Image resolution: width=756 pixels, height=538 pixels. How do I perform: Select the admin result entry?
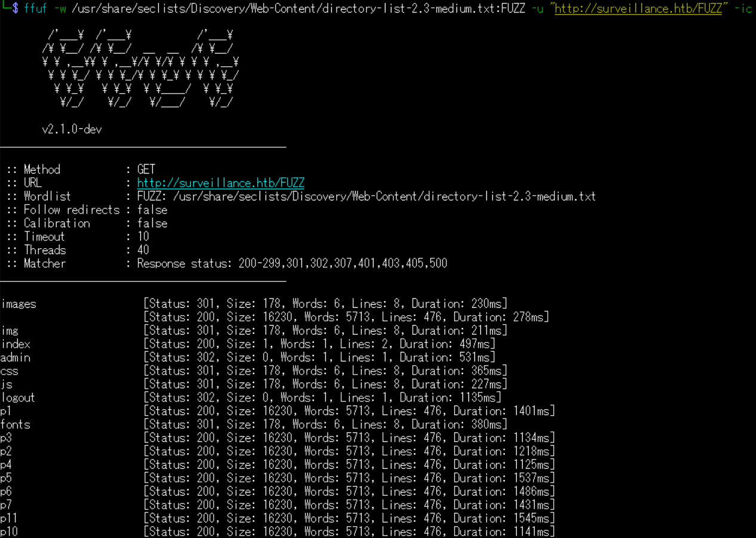(x=16, y=358)
